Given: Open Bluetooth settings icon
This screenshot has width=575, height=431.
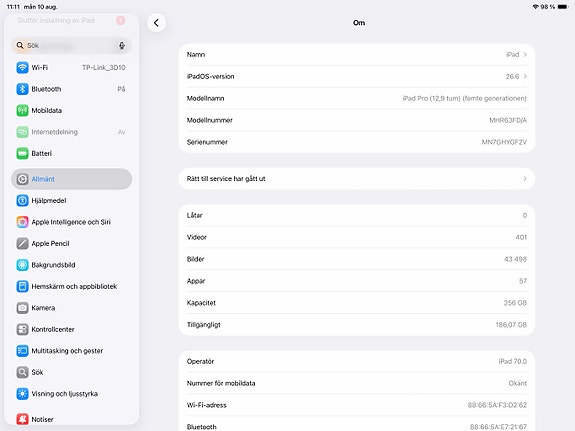Looking at the screenshot, I should coord(22,89).
